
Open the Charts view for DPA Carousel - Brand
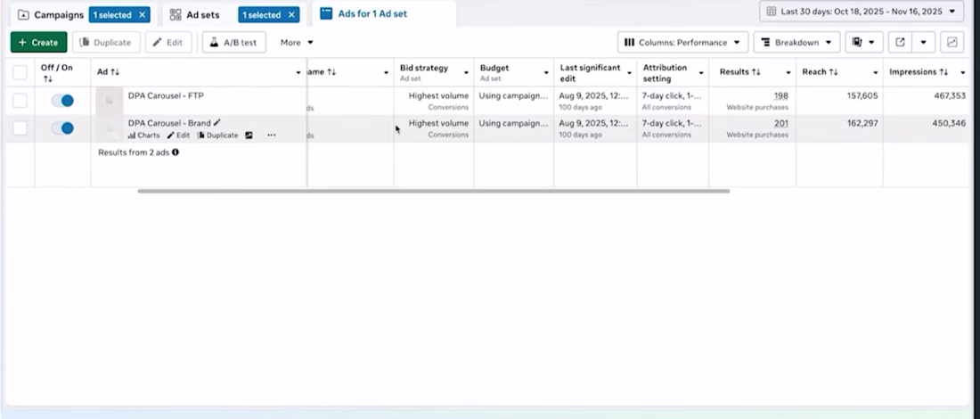[x=143, y=136]
